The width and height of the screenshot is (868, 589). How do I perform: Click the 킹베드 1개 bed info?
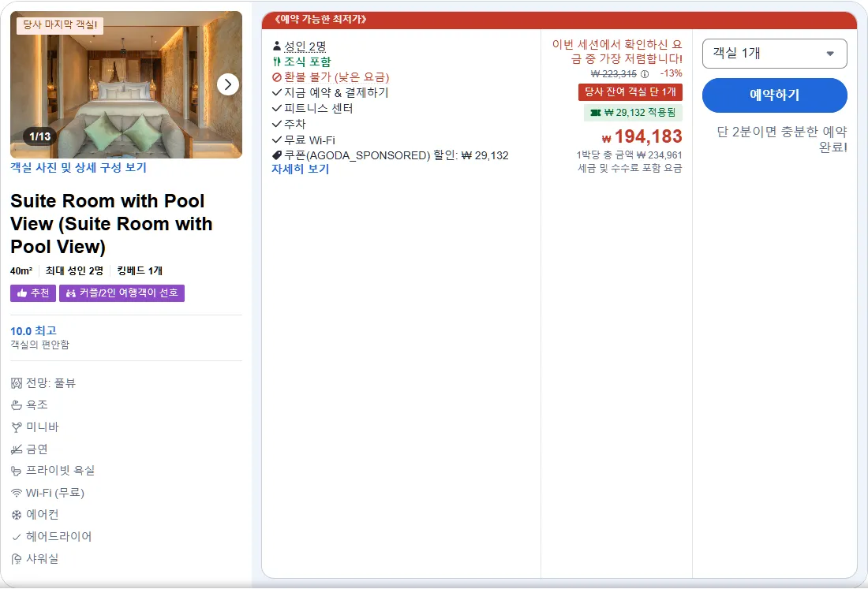(140, 271)
